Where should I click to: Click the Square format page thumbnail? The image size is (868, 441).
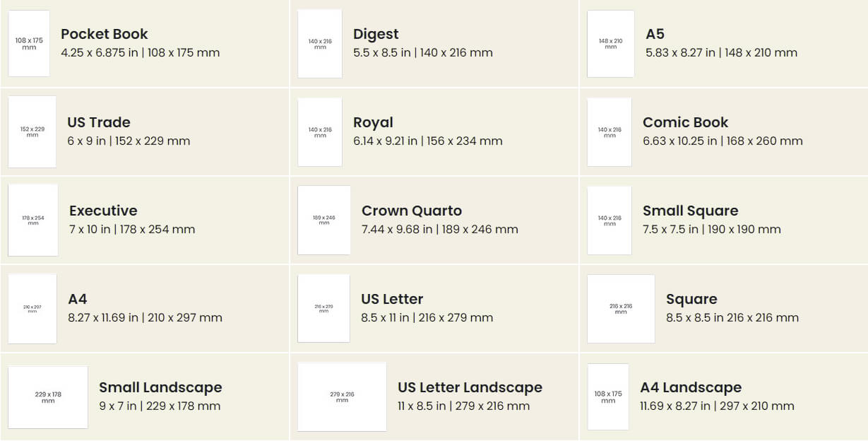tap(621, 308)
